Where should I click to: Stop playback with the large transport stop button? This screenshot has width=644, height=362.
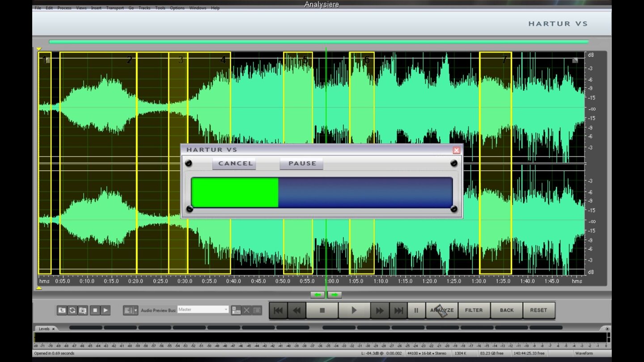point(322,310)
